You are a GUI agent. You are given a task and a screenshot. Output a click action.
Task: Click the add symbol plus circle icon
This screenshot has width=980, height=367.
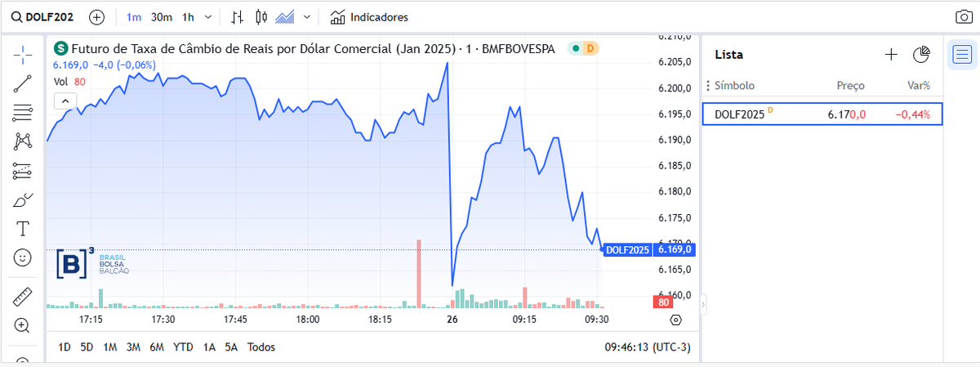pos(96,16)
